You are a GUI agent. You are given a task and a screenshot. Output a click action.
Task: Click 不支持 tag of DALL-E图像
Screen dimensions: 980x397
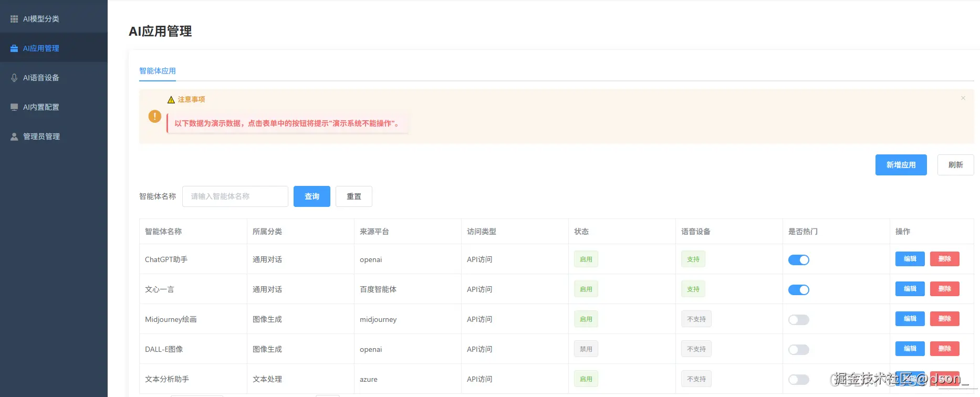[696, 349]
